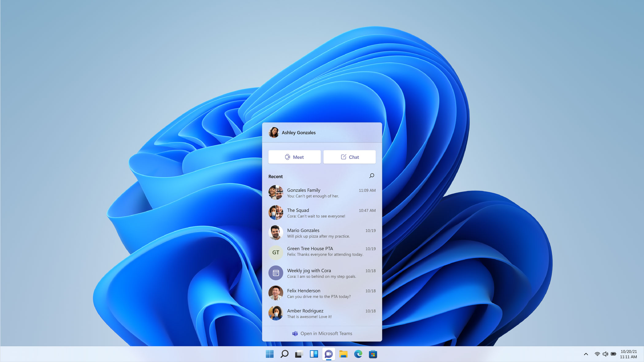The width and height of the screenshot is (644, 362).
Task: Open in Microsoft Teams link
Action: 322,333
